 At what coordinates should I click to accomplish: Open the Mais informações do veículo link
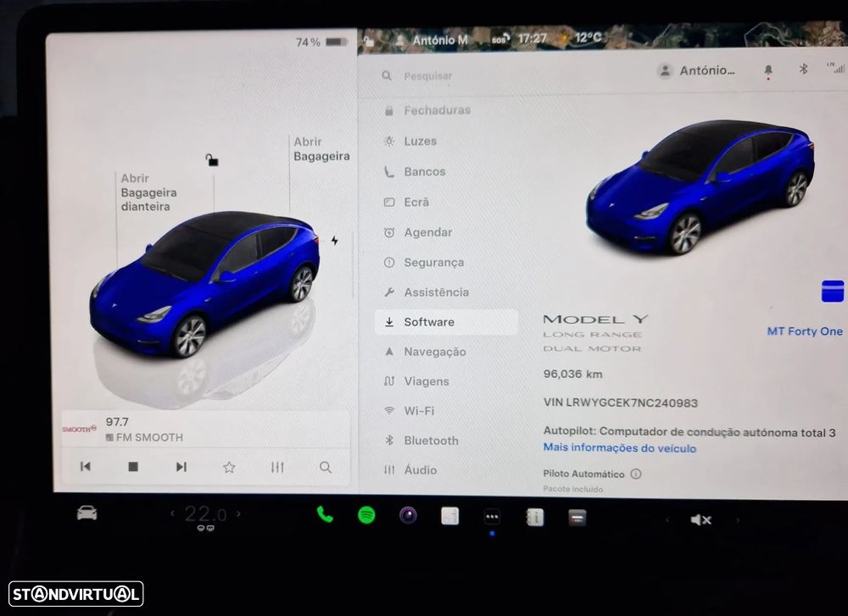tap(620, 448)
